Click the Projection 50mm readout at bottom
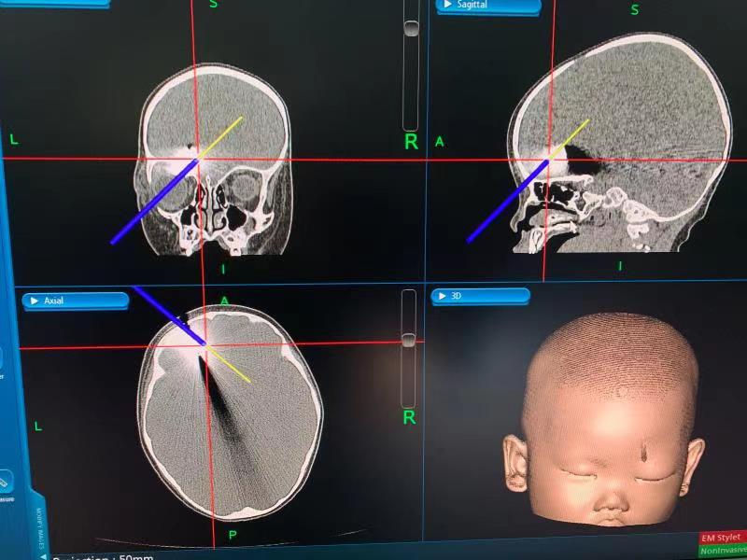The width and height of the screenshot is (747, 560). 103,556
